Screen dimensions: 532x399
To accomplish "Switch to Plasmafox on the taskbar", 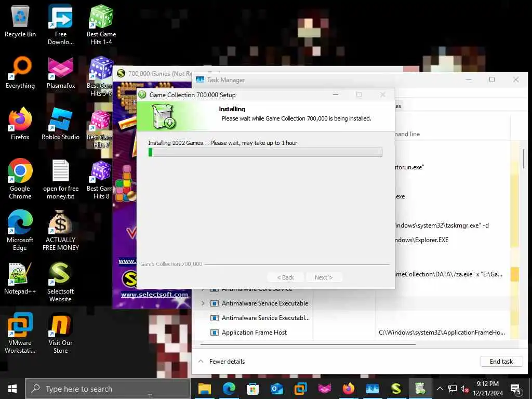I will pos(325,389).
